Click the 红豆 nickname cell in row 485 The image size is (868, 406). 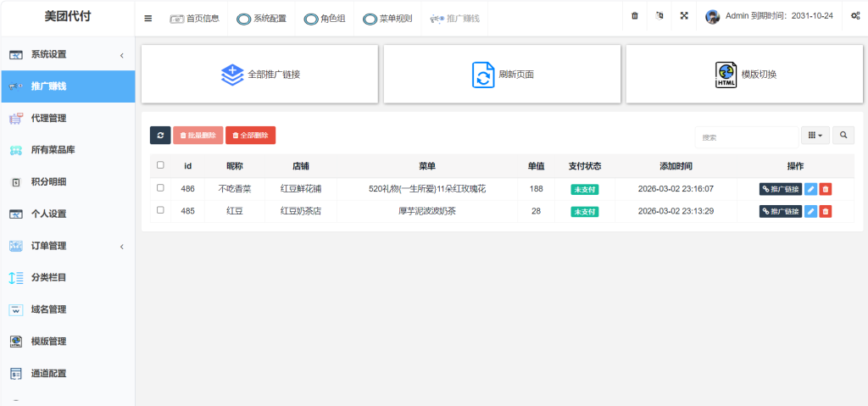click(x=235, y=211)
